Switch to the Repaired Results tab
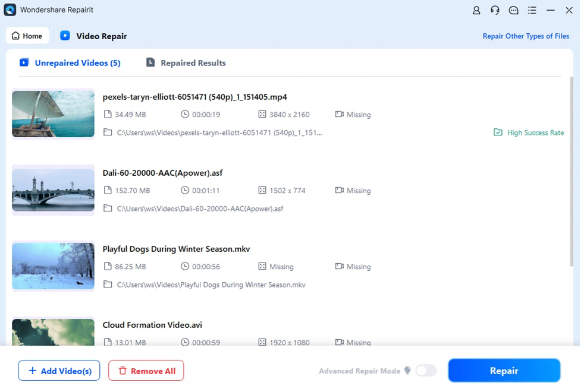581x392 pixels. tap(186, 63)
